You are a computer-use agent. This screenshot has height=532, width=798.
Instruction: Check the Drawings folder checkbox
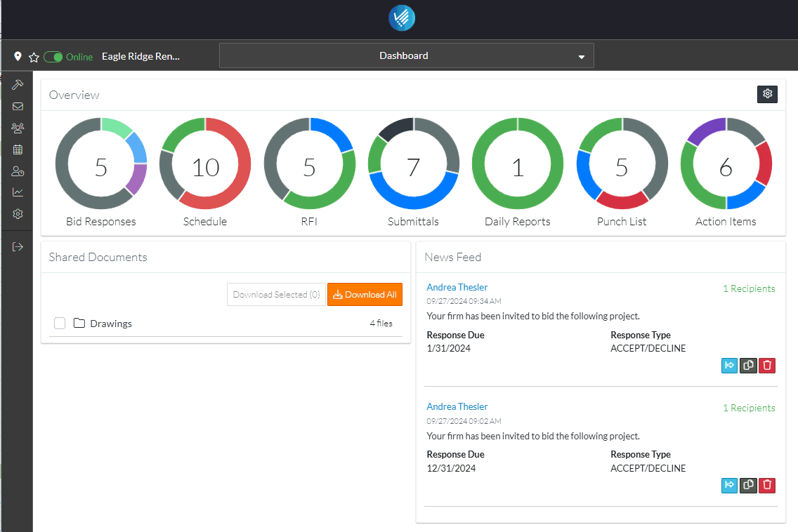point(60,324)
